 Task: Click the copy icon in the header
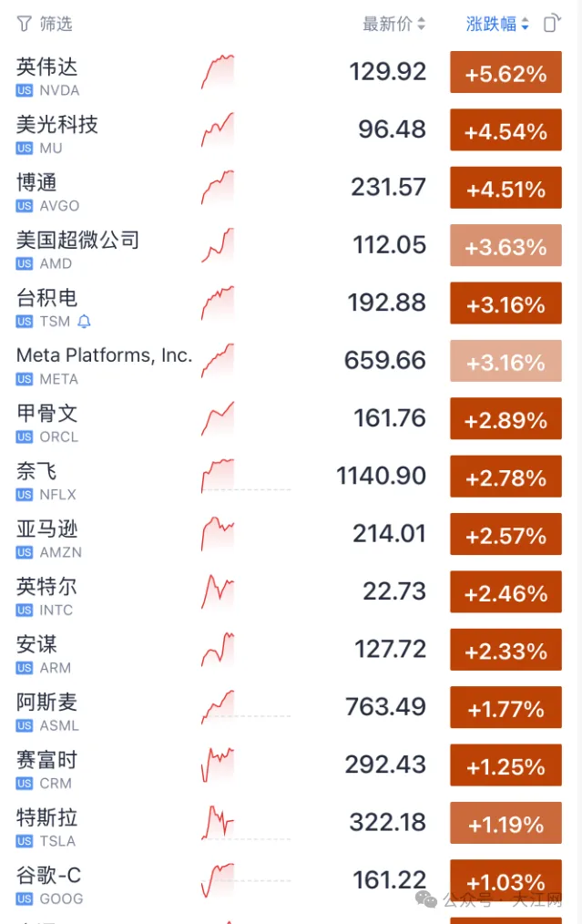pos(550,24)
